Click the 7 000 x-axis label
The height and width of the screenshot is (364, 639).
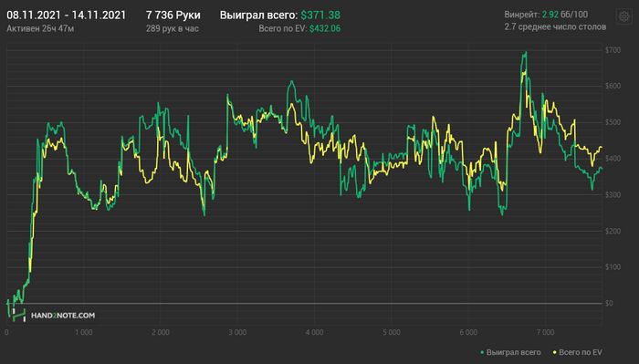pos(546,332)
